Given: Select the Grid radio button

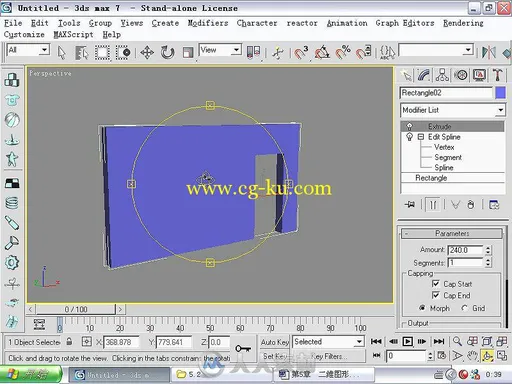Looking at the screenshot, I should click(x=464, y=308).
